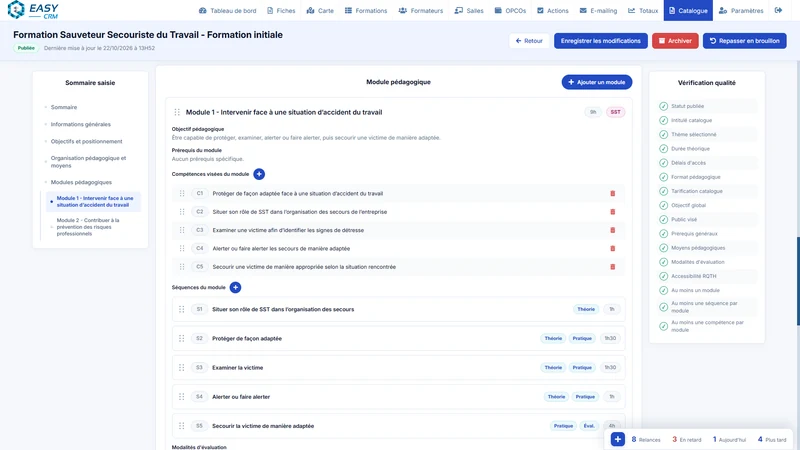800x450 pixels.
Task: Open sequence S2 'Protéger de façon adaptée'
Action: click(x=398, y=338)
